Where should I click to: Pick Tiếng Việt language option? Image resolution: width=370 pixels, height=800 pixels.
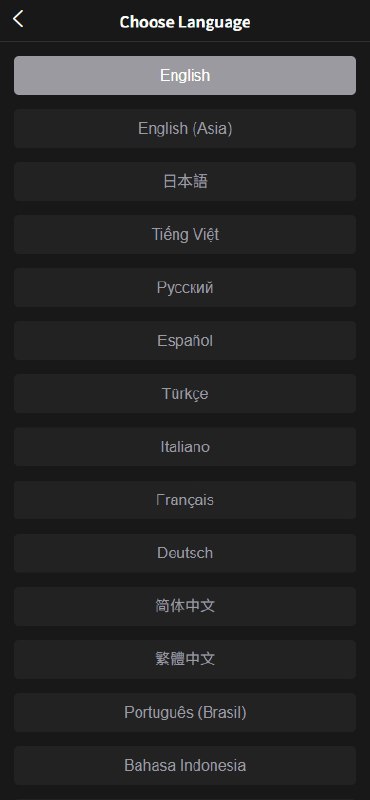(185, 235)
